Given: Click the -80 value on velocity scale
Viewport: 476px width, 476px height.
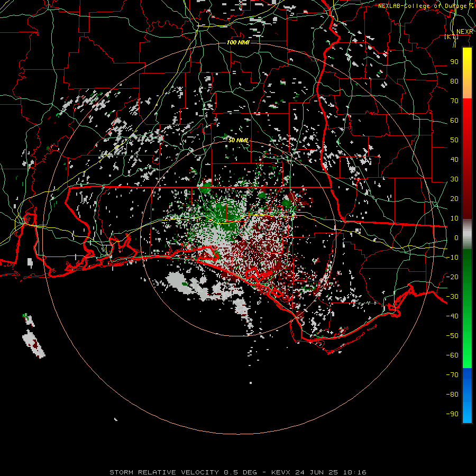Looking at the screenshot, I should (452, 395).
